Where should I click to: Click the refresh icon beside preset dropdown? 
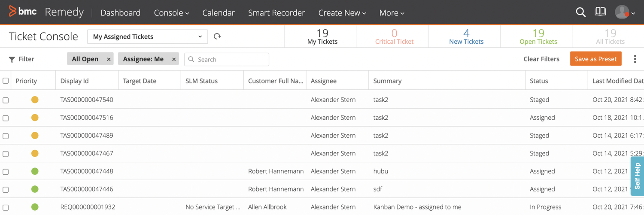[x=217, y=36]
